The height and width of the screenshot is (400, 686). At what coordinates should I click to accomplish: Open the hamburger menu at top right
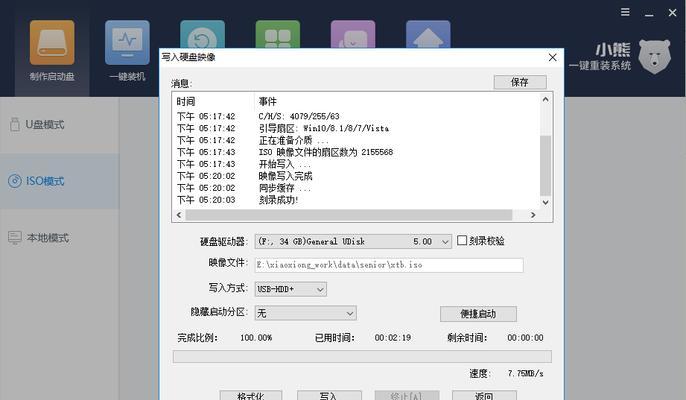pyautogui.click(x=626, y=12)
